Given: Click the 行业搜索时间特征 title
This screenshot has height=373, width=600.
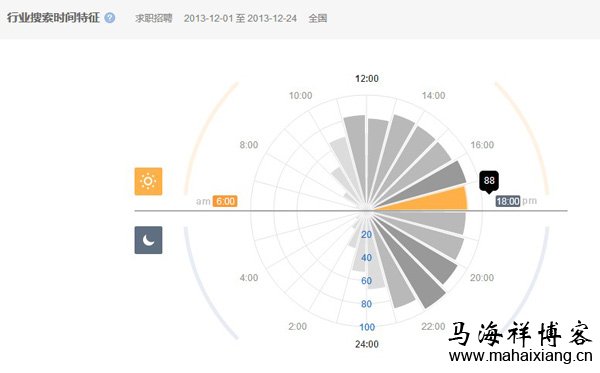Looking at the screenshot, I should coord(53,18).
